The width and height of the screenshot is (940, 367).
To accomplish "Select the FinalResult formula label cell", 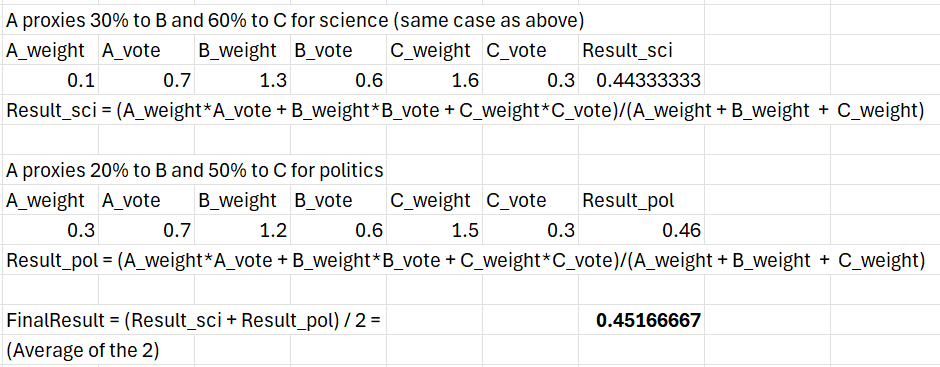I will [195, 320].
